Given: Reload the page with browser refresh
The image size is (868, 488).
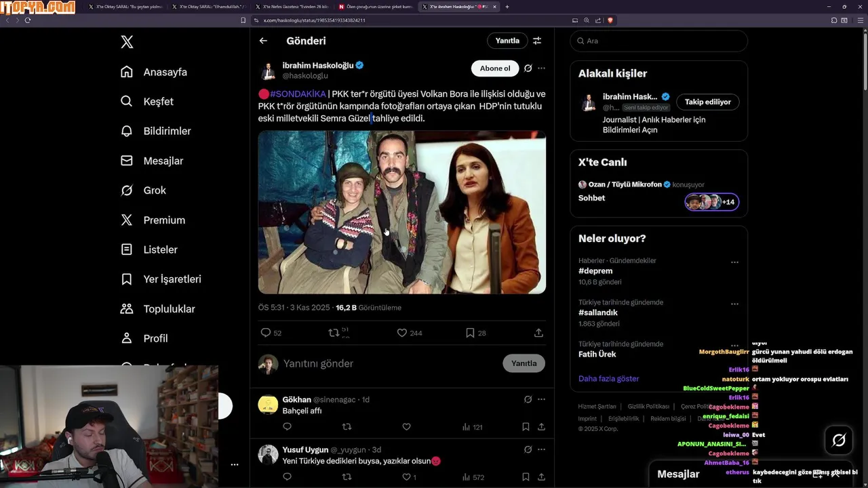Looking at the screenshot, I should point(28,20).
